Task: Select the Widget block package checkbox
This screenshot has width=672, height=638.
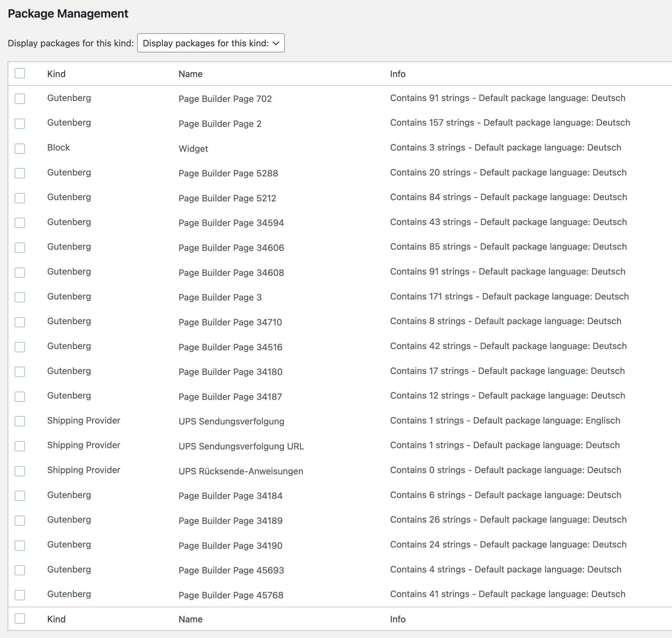Action: click(20, 148)
